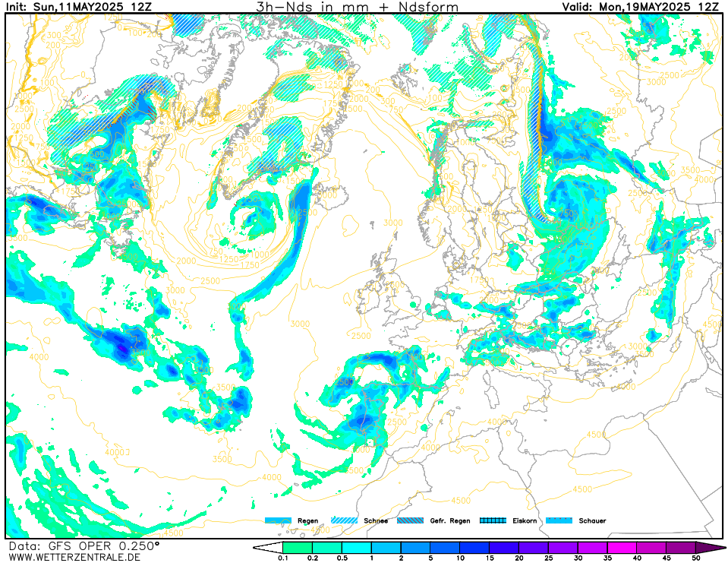Click the '25' color bar tick label
Image resolution: width=728 pixels, height=563 pixels.
click(x=549, y=558)
